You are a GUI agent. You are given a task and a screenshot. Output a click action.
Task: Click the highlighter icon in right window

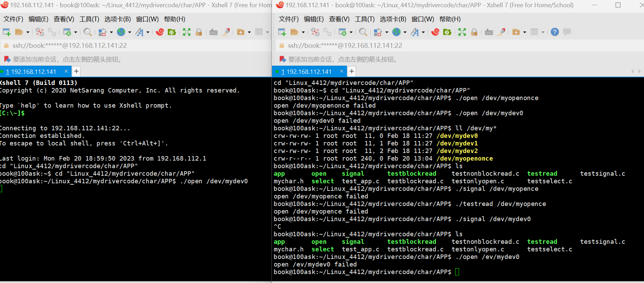502,32
